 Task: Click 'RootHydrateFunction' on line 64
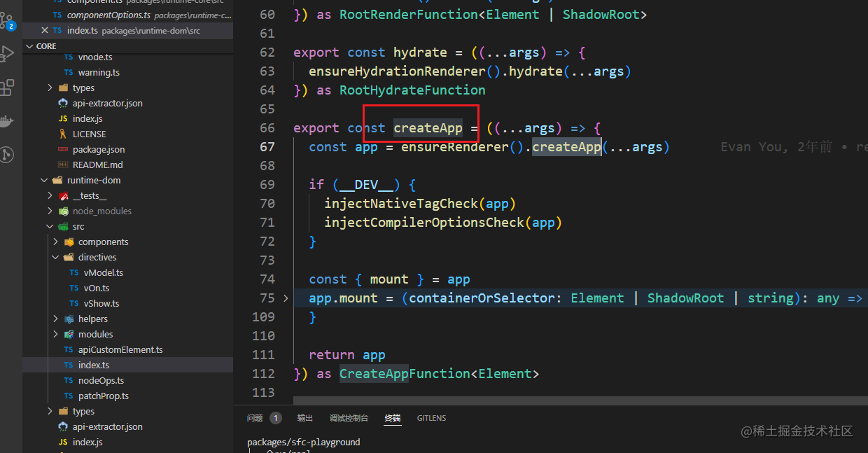[x=412, y=90]
